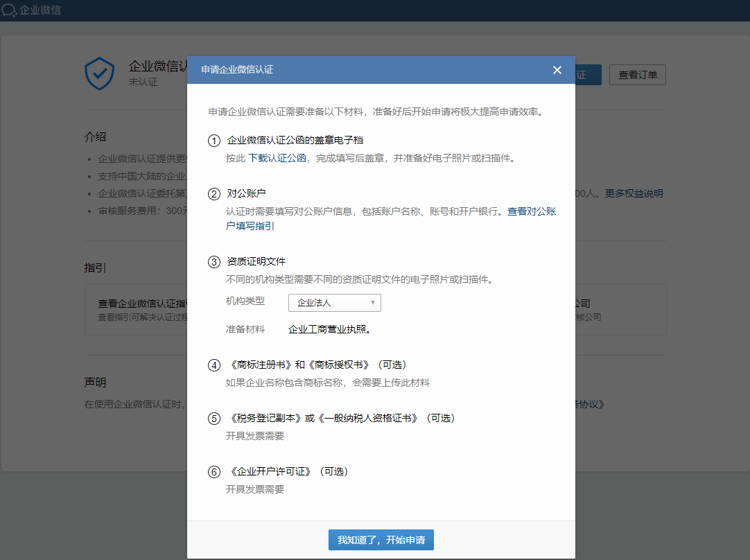The height and width of the screenshot is (560, 750).
Task: Click the step ① circle icon
Action: pos(213,141)
